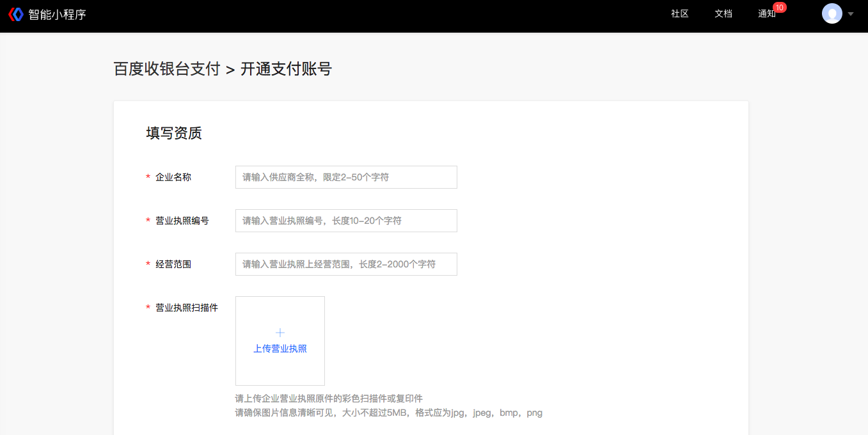
Task: Click the 企业名称 input field
Action: (x=345, y=177)
